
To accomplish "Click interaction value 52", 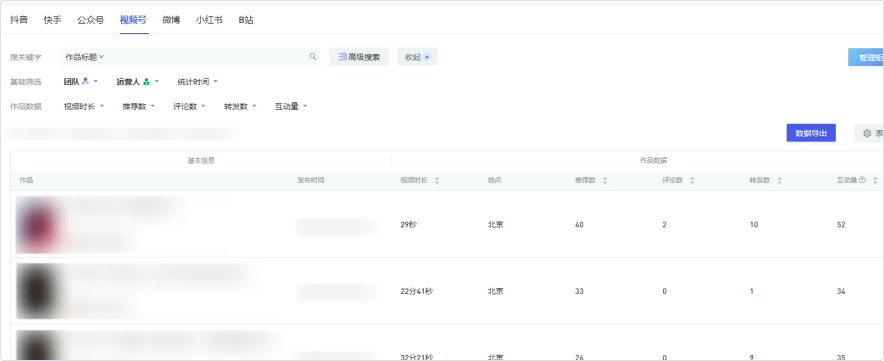I will coord(841,224).
